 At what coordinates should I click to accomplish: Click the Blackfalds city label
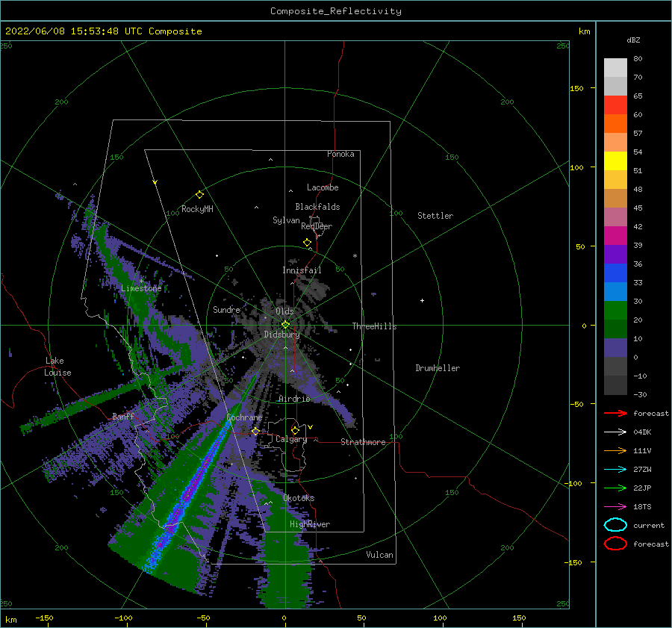pyautogui.click(x=317, y=207)
